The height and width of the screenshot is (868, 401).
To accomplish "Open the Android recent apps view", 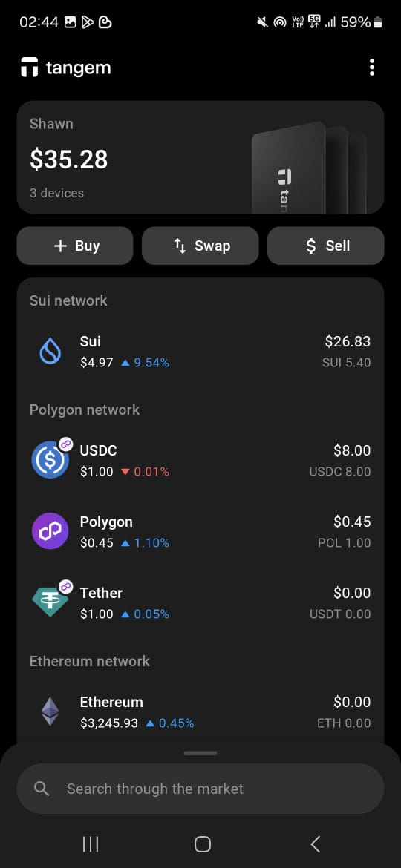I will [91, 844].
